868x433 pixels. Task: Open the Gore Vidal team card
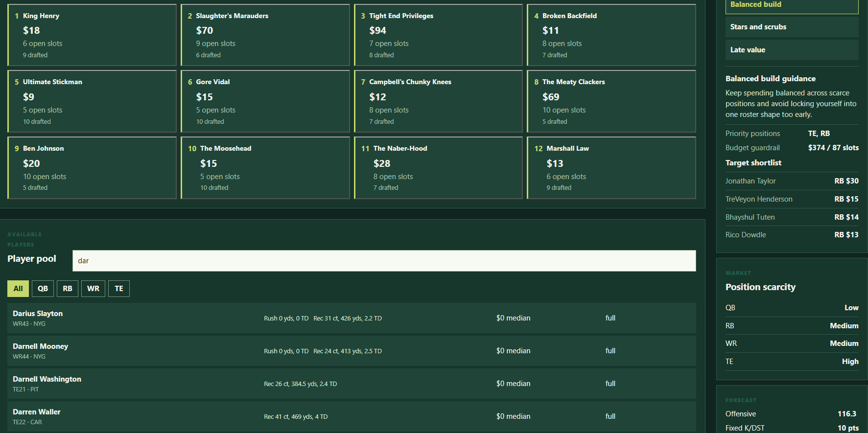(x=265, y=101)
